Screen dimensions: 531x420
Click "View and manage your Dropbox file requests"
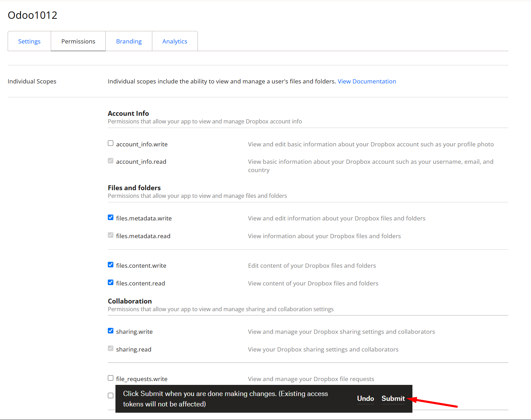[x=311, y=379]
